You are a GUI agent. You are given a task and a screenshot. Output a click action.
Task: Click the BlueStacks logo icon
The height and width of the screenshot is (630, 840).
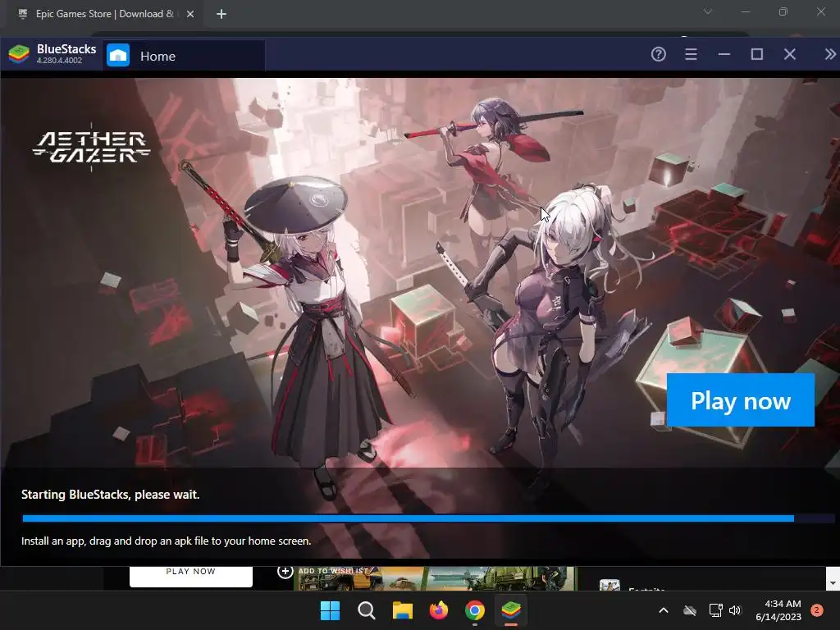pos(19,54)
